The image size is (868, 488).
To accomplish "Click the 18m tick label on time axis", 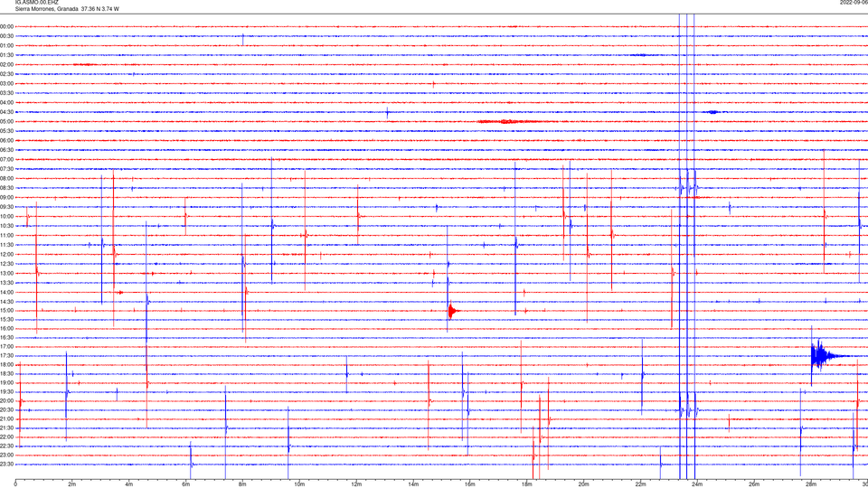I will coord(527,484).
